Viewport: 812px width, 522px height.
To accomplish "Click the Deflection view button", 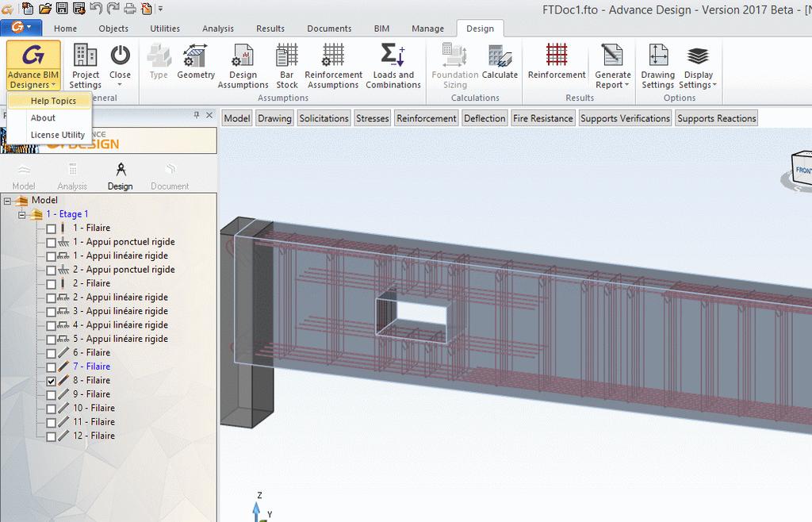I will click(485, 118).
